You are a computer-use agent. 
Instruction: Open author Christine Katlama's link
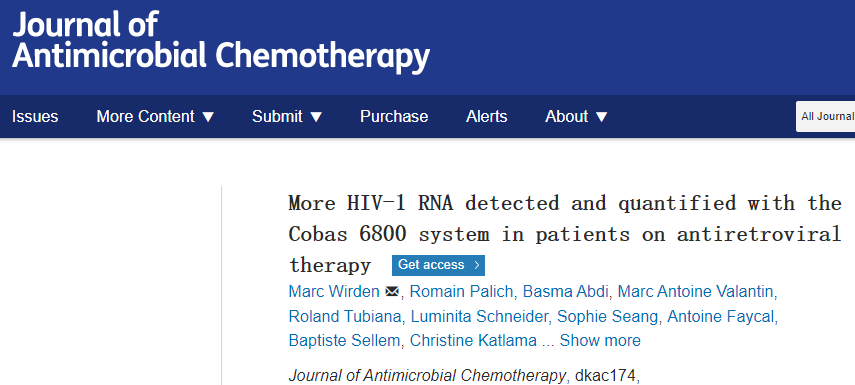pyautogui.click(x=473, y=341)
